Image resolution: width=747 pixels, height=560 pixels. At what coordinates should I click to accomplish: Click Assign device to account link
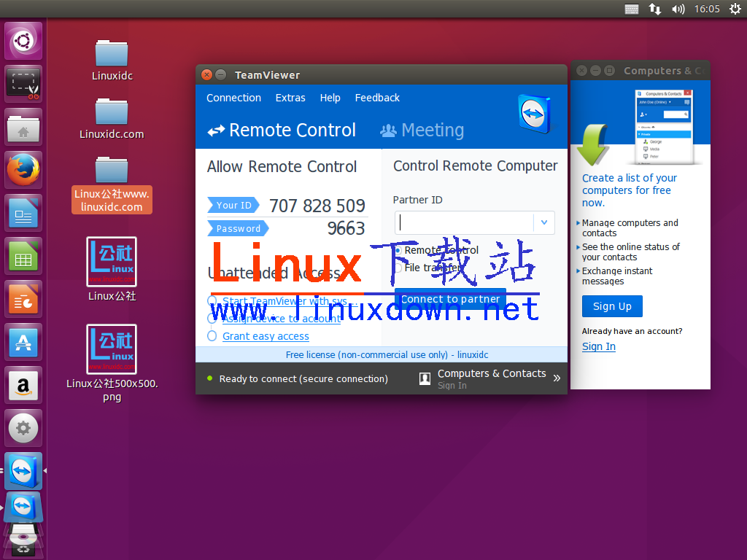(282, 319)
